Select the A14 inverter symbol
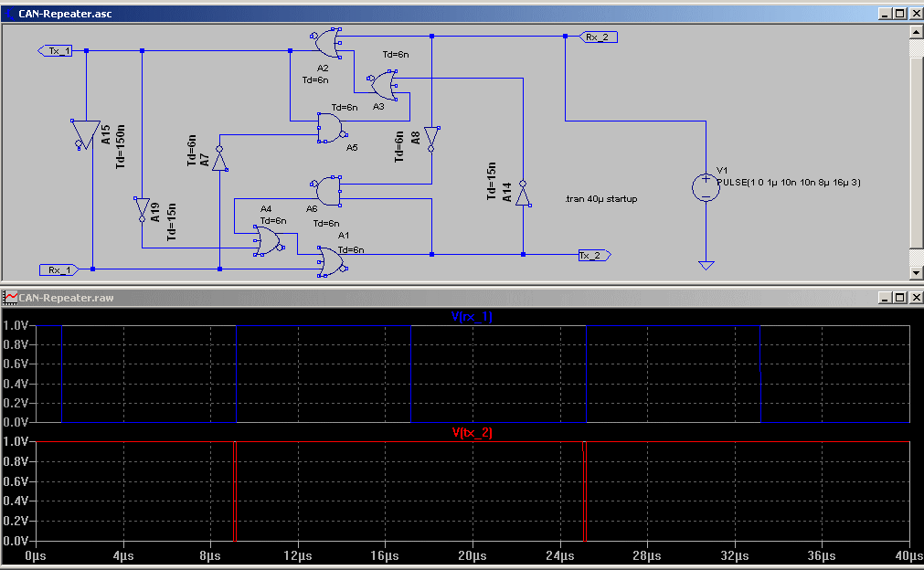The image size is (924, 570). [523, 194]
